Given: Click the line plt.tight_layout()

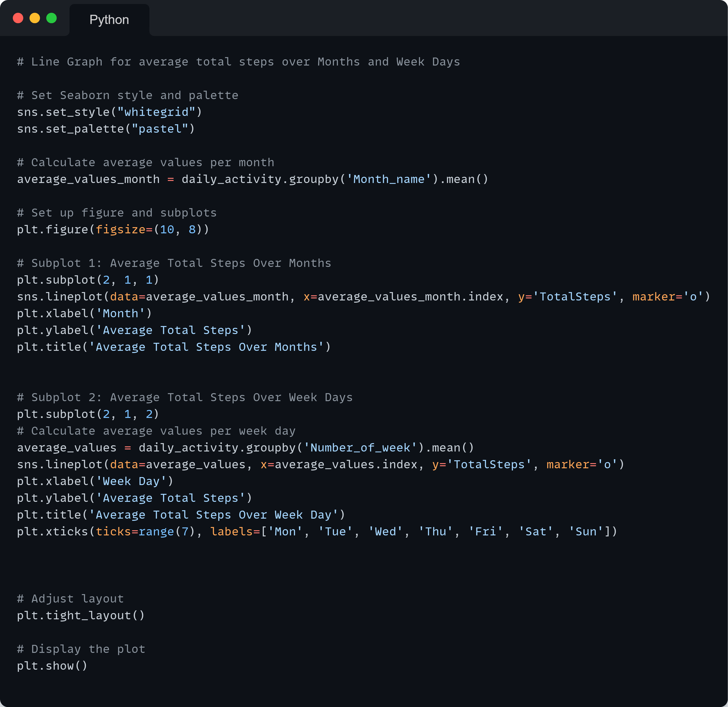Looking at the screenshot, I should (81, 616).
